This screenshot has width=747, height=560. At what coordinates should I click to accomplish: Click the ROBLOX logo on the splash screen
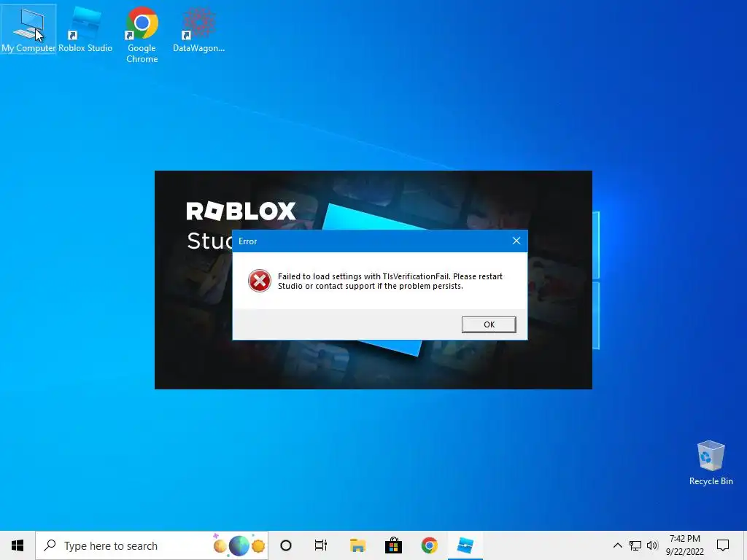(x=241, y=211)
